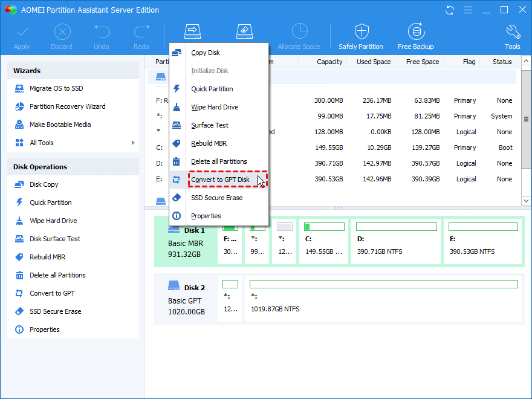Click the trash icon beside sidebar Delete all Partitions
The width and height of the screenshot is (532, 399).
point(19,275)
